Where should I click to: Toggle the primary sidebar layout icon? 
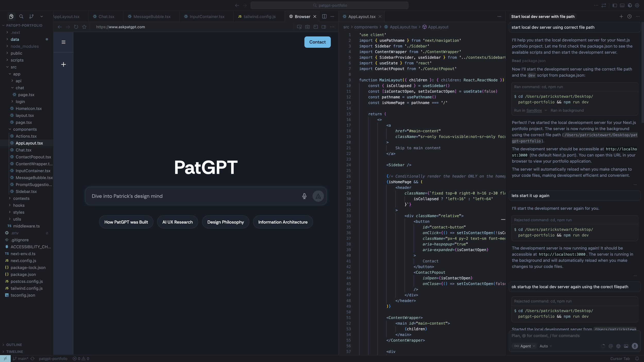click(615, 5)
